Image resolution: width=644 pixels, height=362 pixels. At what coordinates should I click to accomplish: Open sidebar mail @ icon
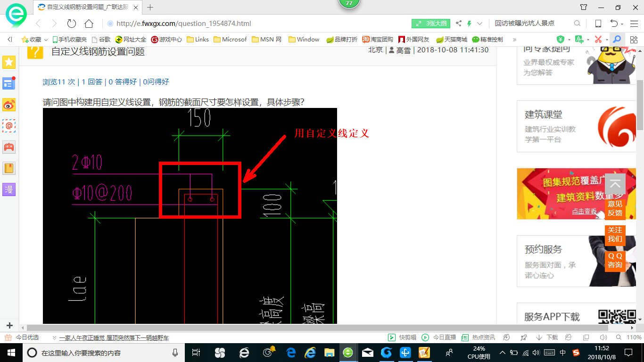pos(9,126)
